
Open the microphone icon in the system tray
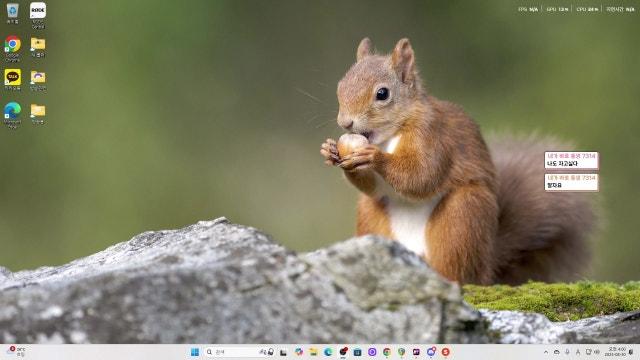click(x=567, y=352)
